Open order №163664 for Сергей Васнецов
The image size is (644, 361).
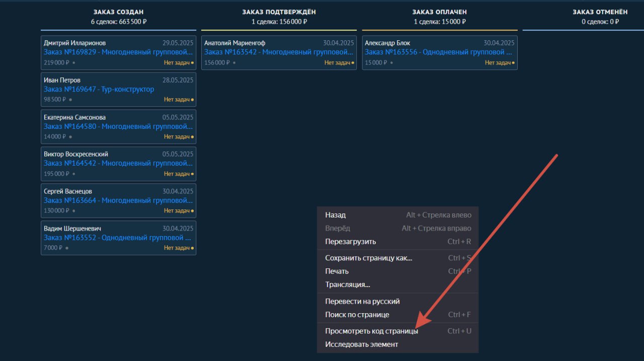pyautogui.click(x=118, y=200)
